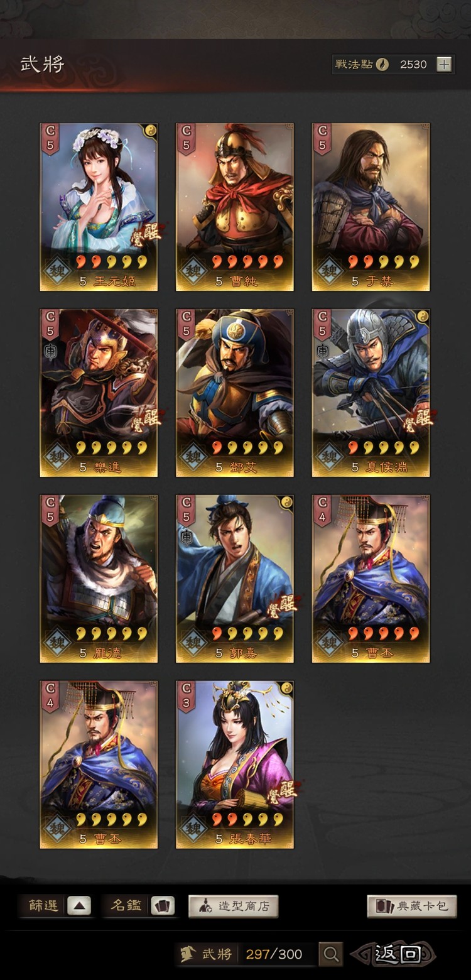Select the 于禁 general card
The height and width of the screenshot is (980, 471).
point(371,207)
